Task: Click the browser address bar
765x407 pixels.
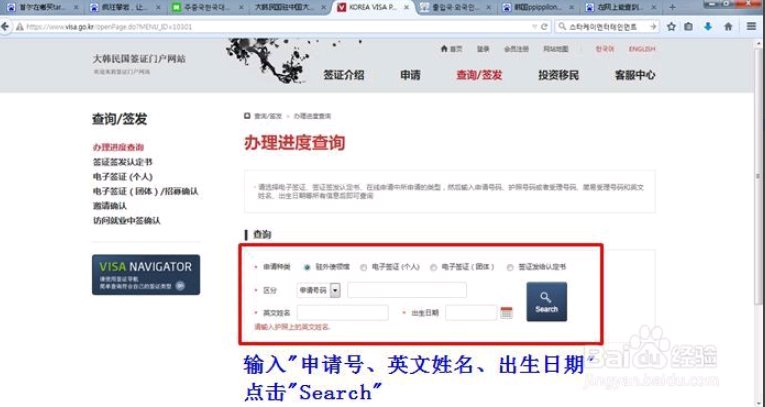Action: (278, 27)
